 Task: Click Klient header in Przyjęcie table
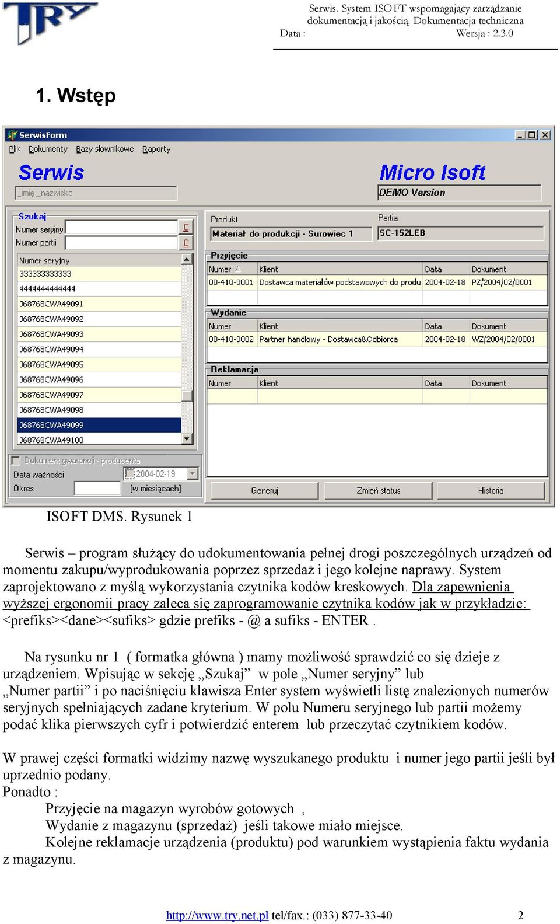pyautogui.click(x=340, y=269)
